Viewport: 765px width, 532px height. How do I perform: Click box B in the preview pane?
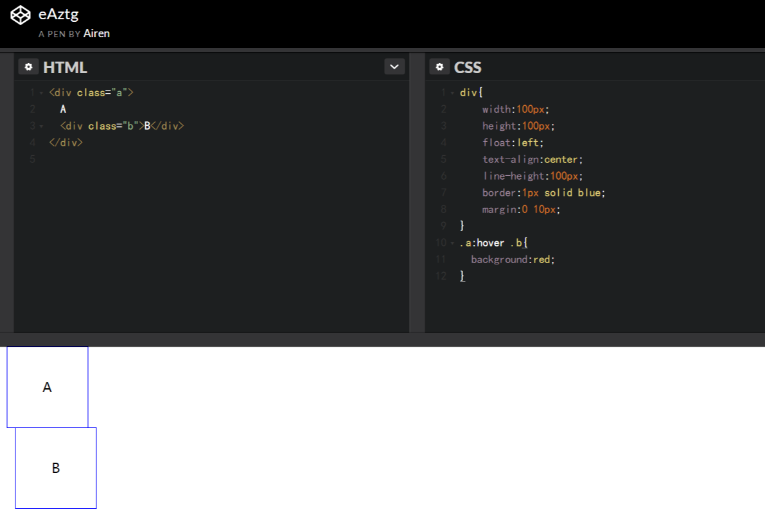55,468
